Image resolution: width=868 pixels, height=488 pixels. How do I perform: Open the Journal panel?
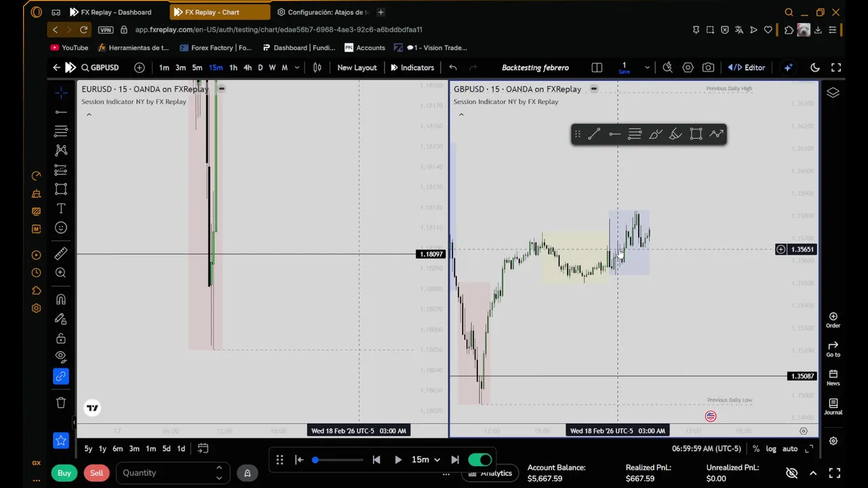click(x=833, y=407)
